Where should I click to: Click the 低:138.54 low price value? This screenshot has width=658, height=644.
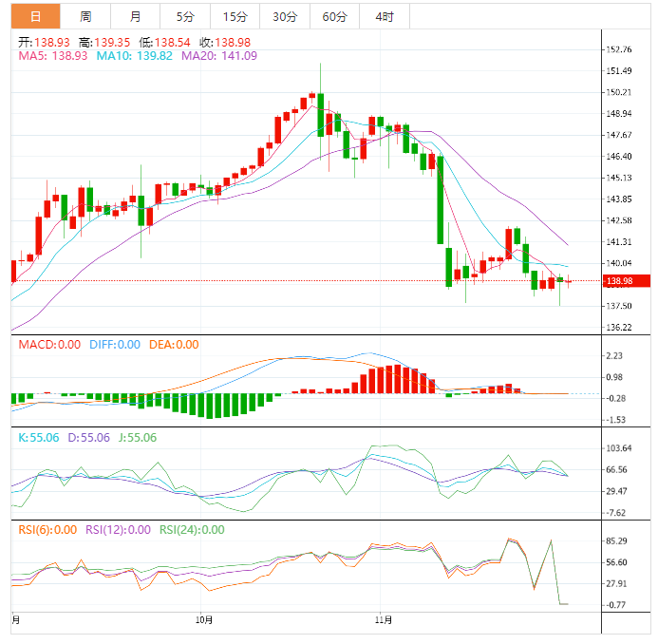(164, 43)
